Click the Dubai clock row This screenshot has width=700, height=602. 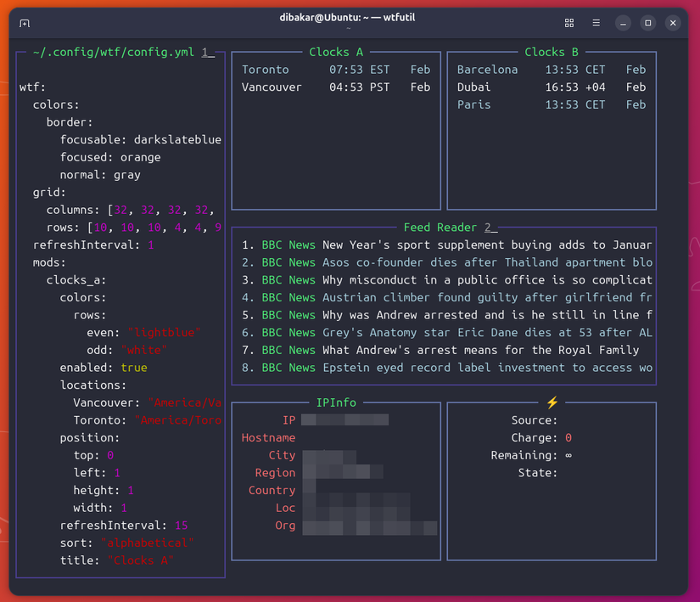552,87
